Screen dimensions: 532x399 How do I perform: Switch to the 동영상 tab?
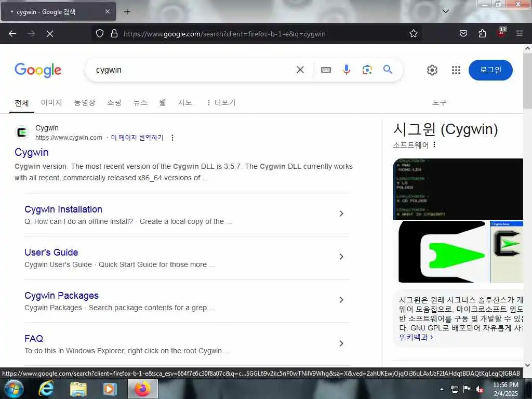pos(85,102)
